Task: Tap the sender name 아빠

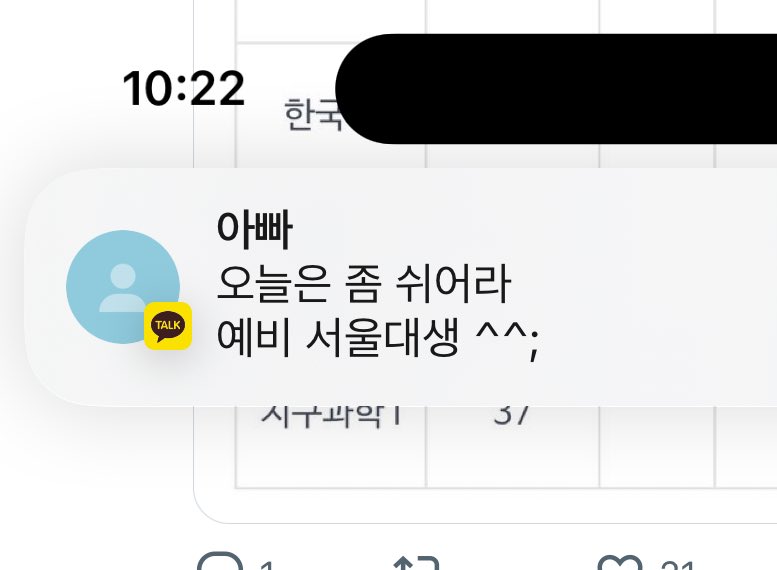Action: [255, 229]
